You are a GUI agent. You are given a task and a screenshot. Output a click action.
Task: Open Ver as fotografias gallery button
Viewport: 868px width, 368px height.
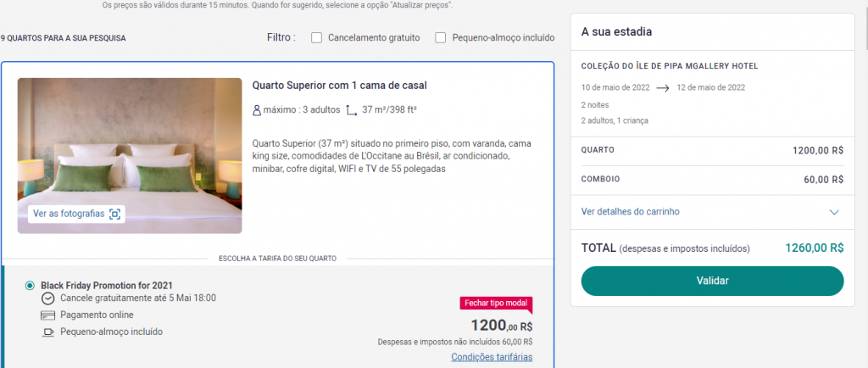[76, 215]
